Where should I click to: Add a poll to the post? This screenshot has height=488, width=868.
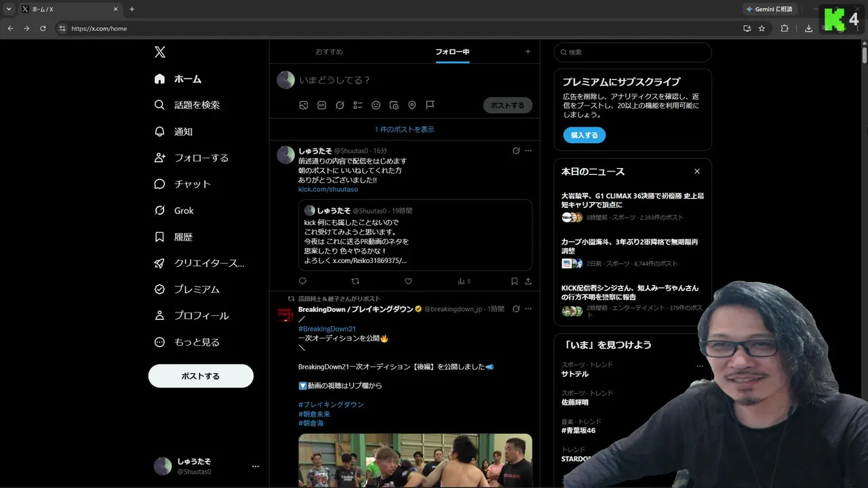click(x=358, y=105)
